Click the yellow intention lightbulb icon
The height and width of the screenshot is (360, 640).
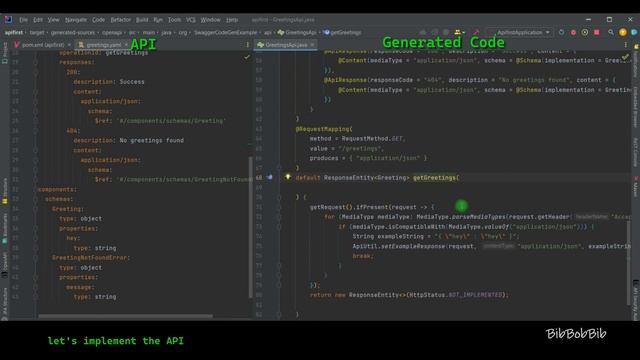(x=288, y=177)
